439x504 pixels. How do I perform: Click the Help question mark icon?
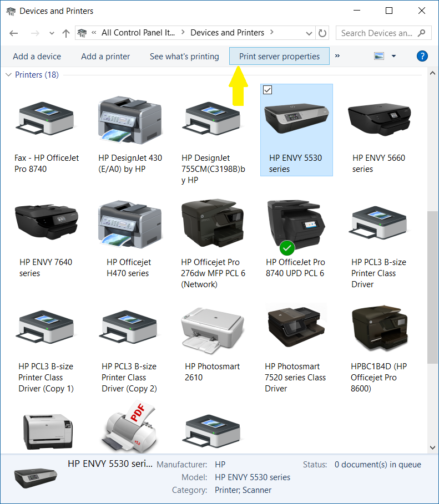pyautogui.click(x=422, y=56)
